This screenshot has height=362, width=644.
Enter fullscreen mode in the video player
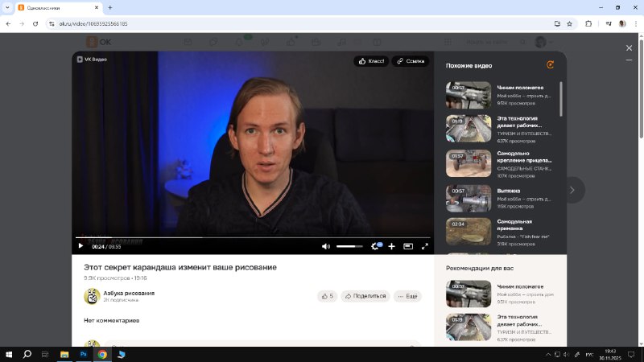pos(425,246)
